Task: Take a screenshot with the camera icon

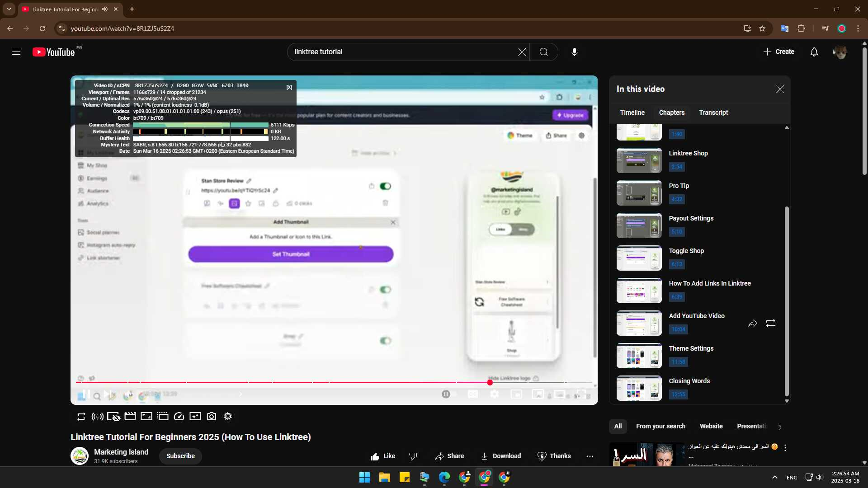Action: pos(212,417)
